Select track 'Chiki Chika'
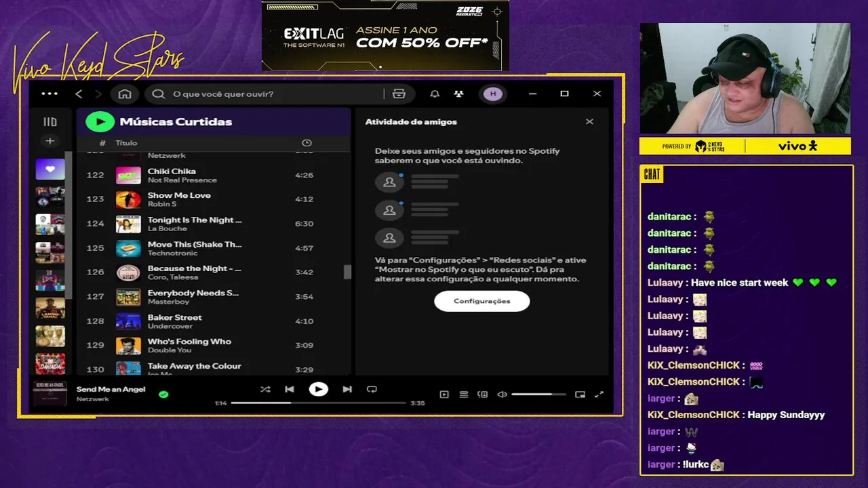This screenshot has width=868, height=488. [x=213, y=175]
